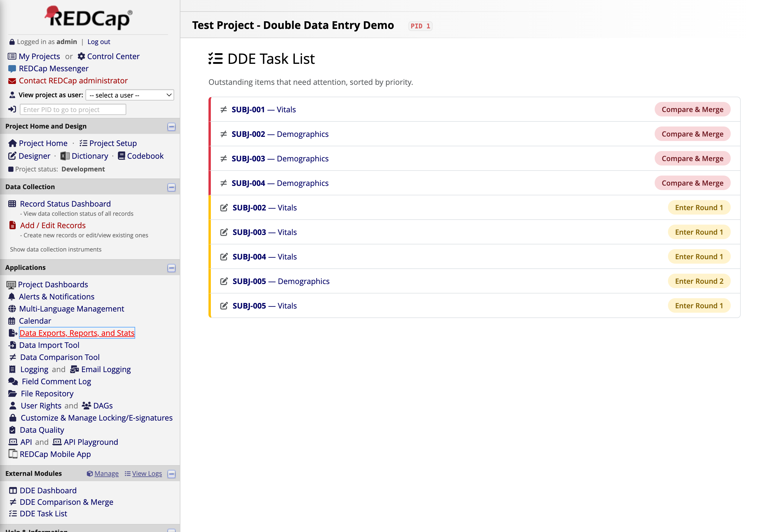Click the PID 1 badge
The image size is (757, 532).
point(420,26)
